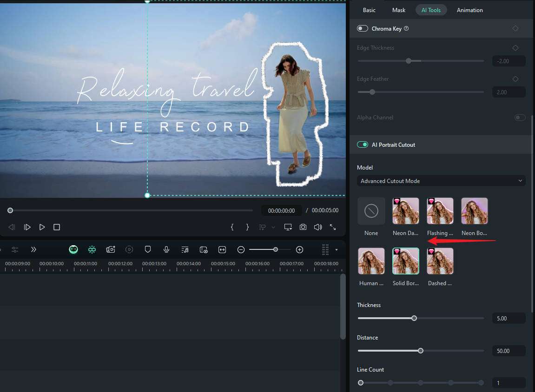This screenshot has width=535, height=392.
Task: Click the Distance value field 50.00
Action: click(509, 351)
